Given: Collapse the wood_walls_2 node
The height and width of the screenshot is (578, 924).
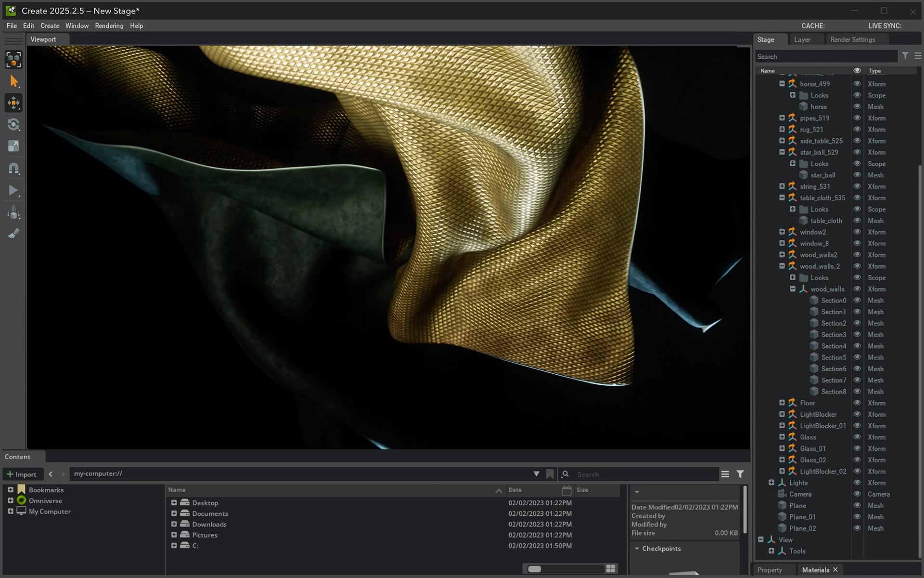Looking at the screenshot, I should click(782, 266).
